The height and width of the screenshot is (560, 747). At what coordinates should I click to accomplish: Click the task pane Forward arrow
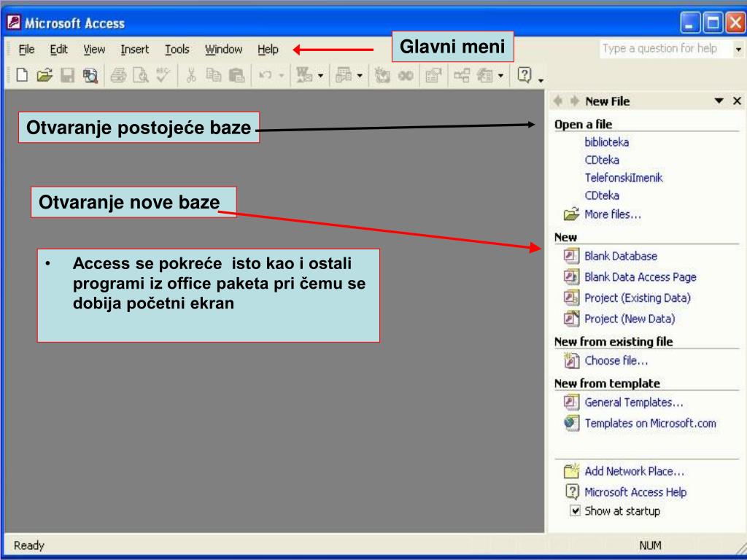pos(575,101)
